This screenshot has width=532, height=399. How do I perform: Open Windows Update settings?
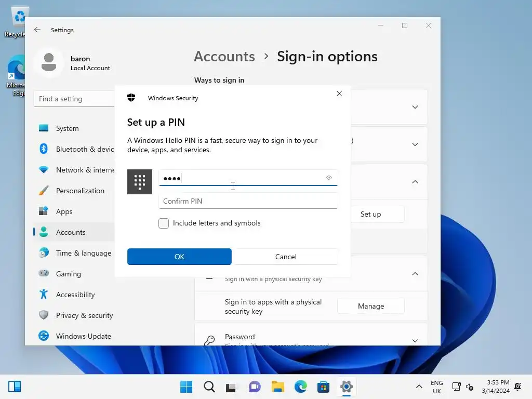tap(74, 336)
